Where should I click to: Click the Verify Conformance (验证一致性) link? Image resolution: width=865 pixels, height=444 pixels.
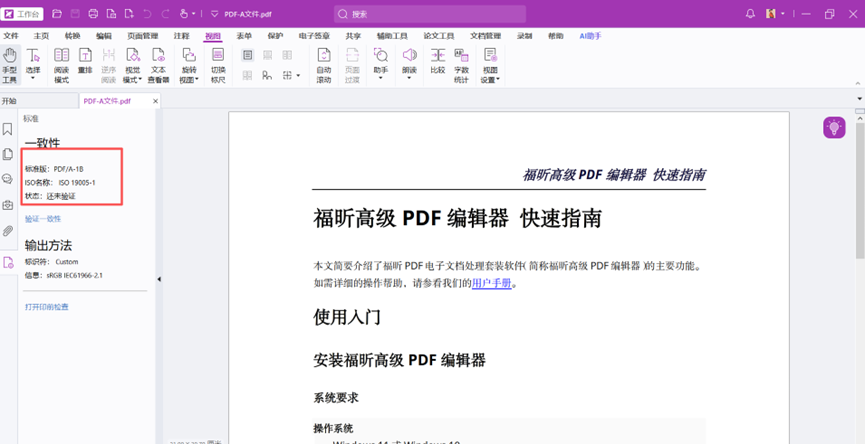pos(43,218)
